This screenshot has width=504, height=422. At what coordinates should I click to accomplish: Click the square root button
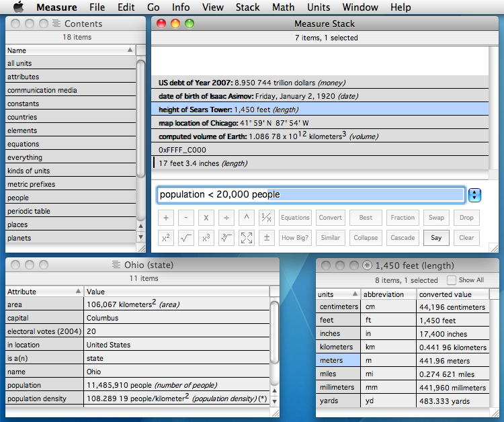(185, 238)
